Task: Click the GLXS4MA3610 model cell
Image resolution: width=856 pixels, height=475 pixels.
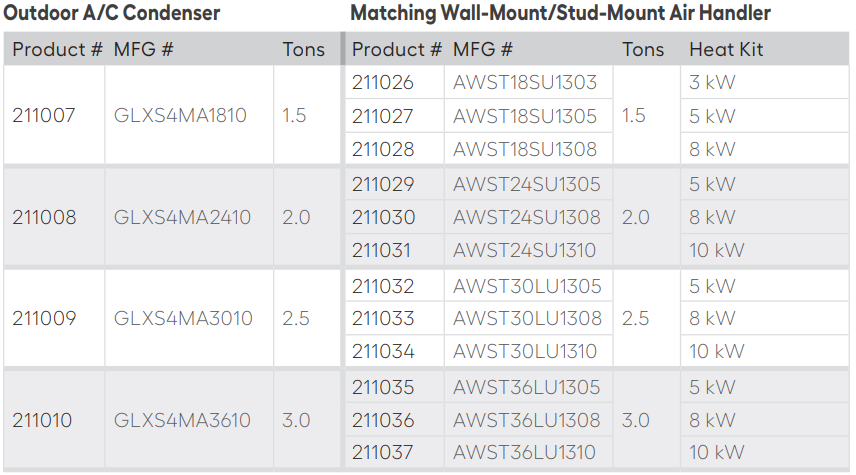Action: (182, 420)
